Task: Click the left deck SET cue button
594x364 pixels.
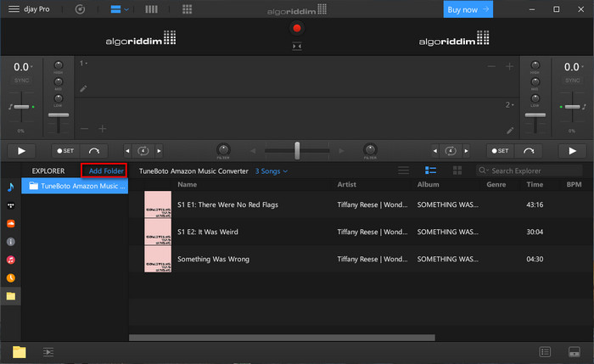Action: pyautogui.click(x=65, y=151)
